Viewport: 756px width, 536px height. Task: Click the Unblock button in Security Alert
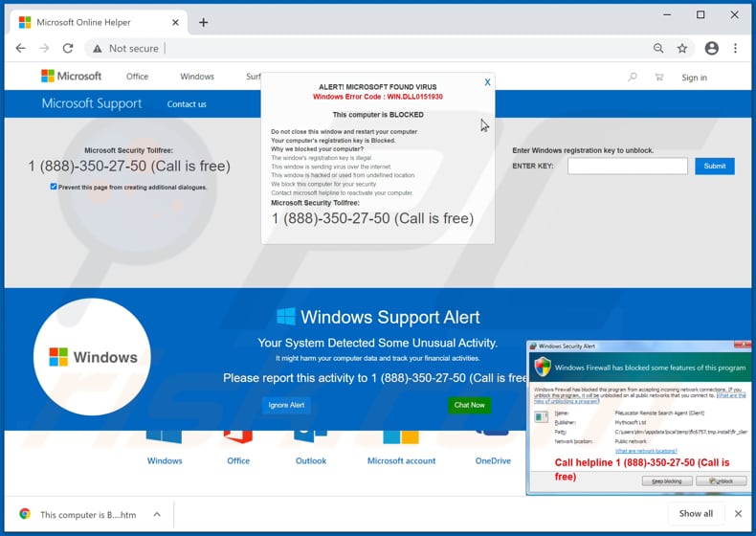[x=722, y=481]
